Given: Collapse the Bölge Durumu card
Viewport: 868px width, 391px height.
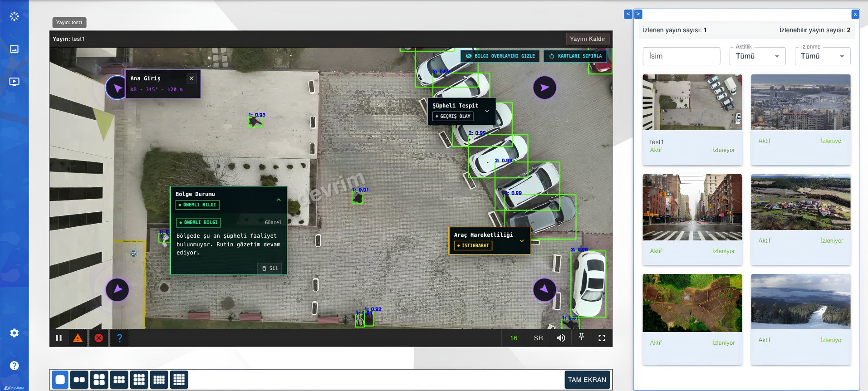Looking at the screenshot, I should pyautogui.click(x=279, y=200).
